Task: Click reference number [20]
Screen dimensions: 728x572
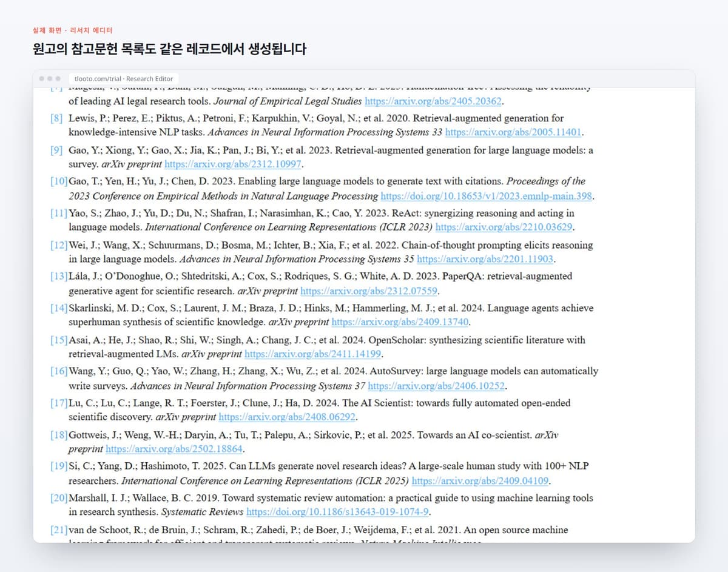Action: (59, 498)
